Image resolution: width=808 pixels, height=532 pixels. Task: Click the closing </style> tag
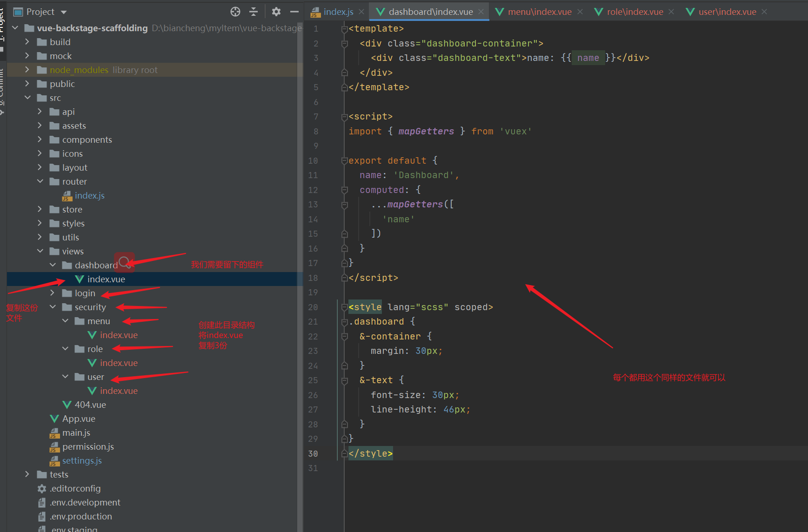[x=371, y=453]
